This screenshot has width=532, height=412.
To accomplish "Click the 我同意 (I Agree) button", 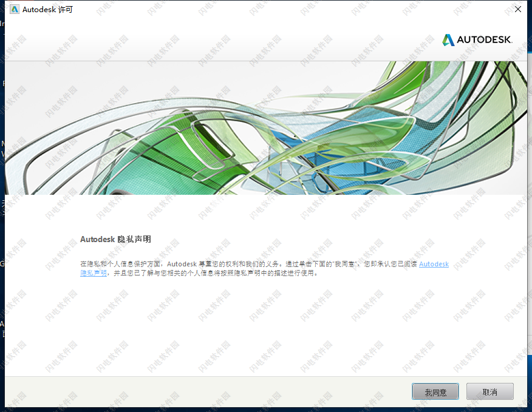I will [x=435, y=391].
